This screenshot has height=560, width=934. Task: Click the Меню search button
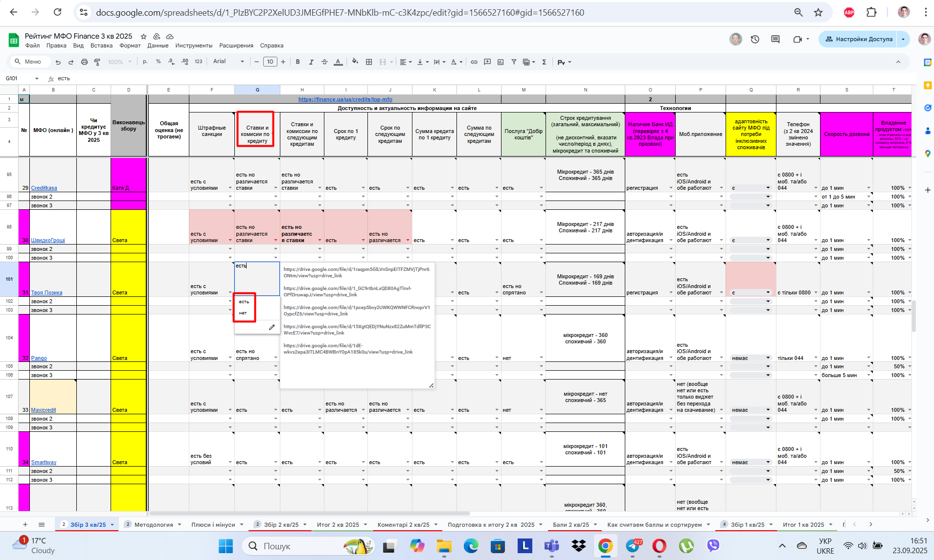click(x=29, y=62)
